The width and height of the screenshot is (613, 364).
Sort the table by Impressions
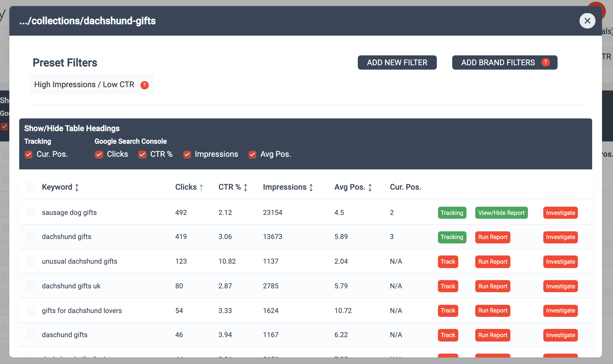coord(311,187)
